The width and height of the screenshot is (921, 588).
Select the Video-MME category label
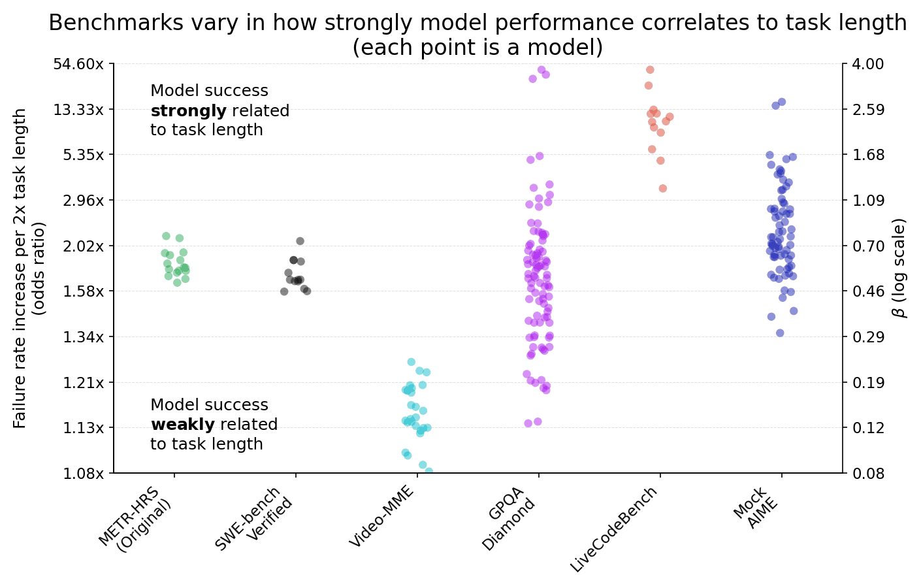coord(383,516)
